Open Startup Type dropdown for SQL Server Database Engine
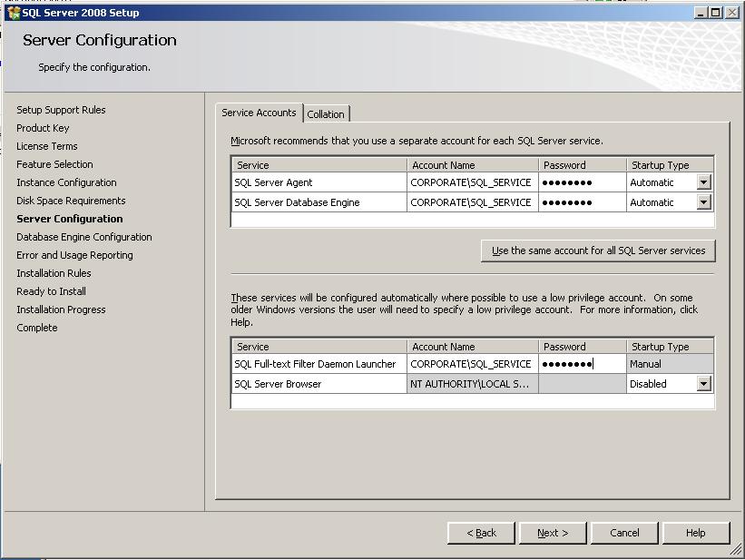Screen dimensions: 745x560 [x=703, y=202]
